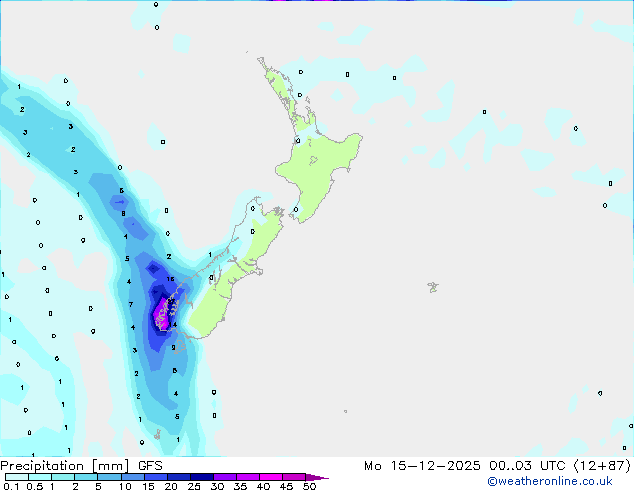Click the 0.5–1 mm legend color swatch
The height and width of the screenshot is (490, 634).
tap(40, 477)
